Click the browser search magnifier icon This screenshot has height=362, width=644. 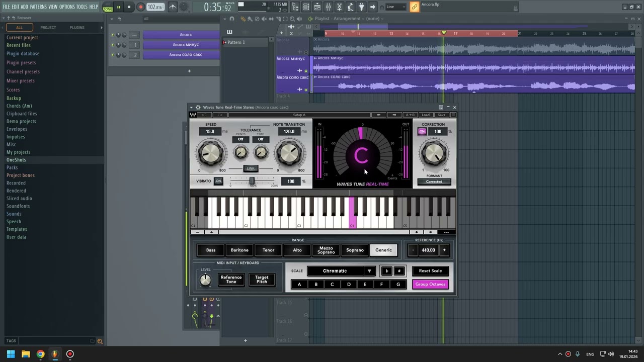[x=100, y=341]
